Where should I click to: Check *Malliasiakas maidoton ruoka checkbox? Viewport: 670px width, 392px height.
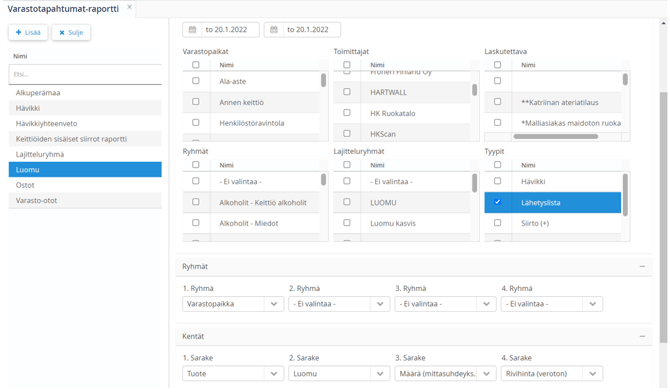tap(497, 123)
